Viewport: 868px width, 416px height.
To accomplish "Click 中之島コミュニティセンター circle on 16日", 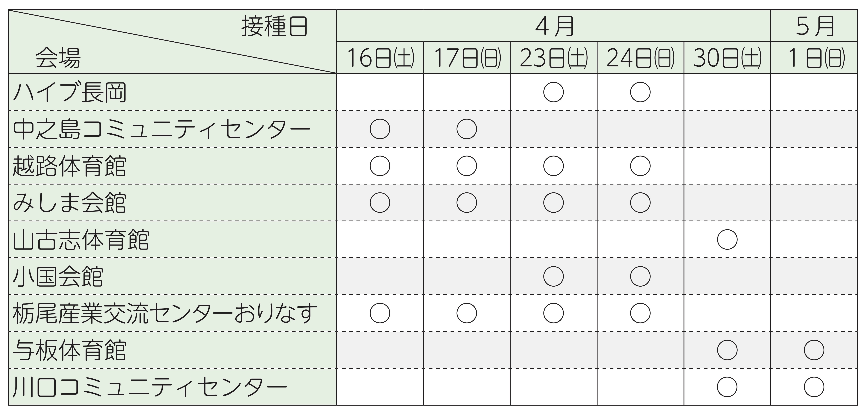I will pyautogui.click(x=380, y=129).
